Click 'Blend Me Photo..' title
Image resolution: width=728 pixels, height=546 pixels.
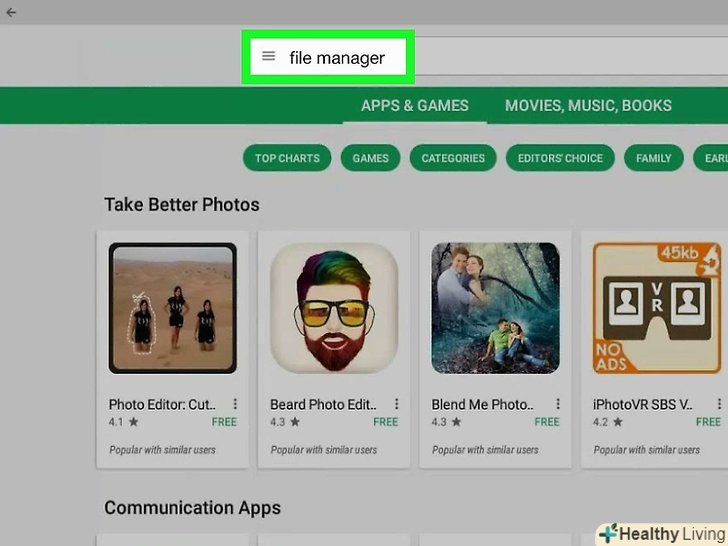[x=482, y=404]
